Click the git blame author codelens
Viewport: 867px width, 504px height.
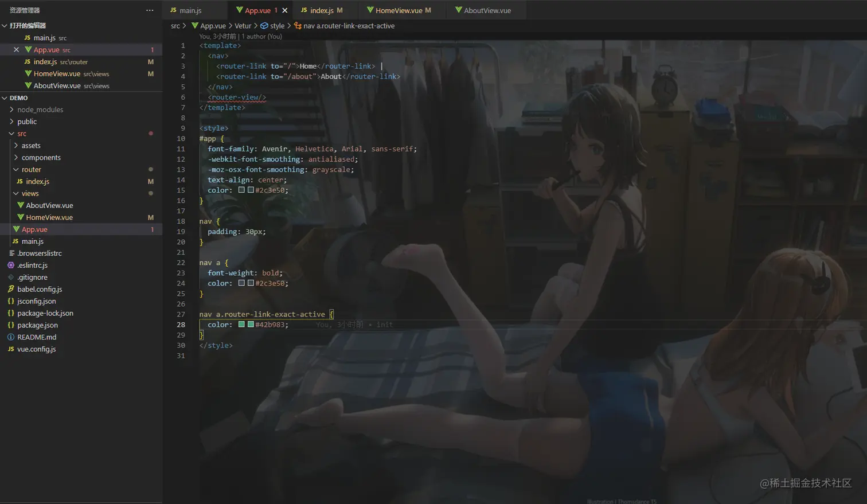241,36
